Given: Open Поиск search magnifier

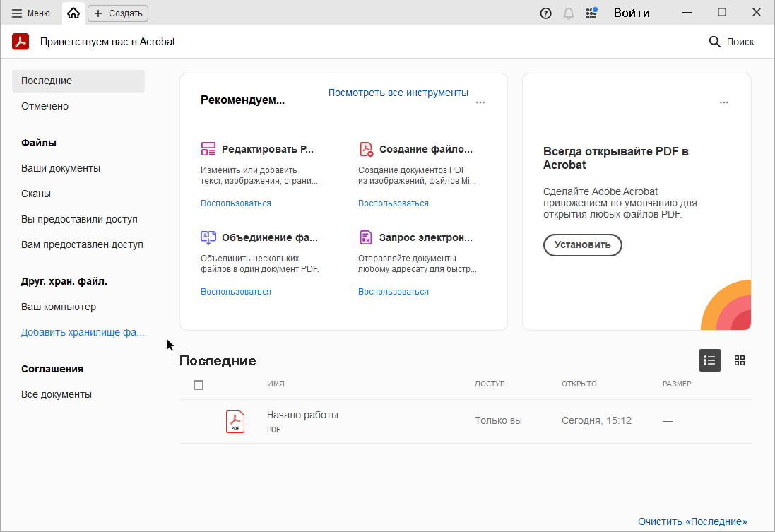Looking at the screenshot, I should coord(731,42).
